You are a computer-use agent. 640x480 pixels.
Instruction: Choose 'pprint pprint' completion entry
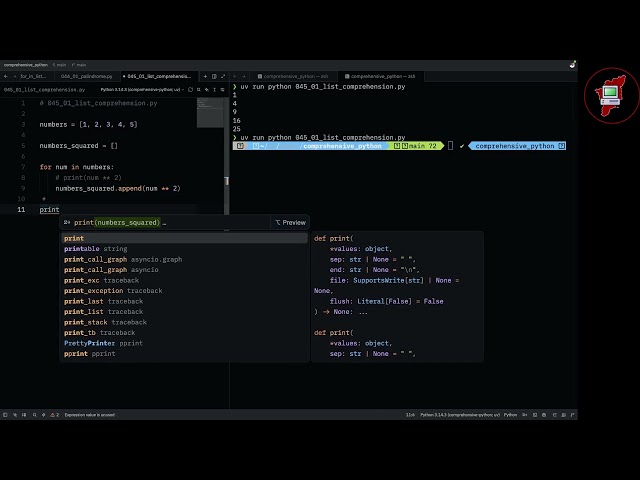tap(184, 353)
